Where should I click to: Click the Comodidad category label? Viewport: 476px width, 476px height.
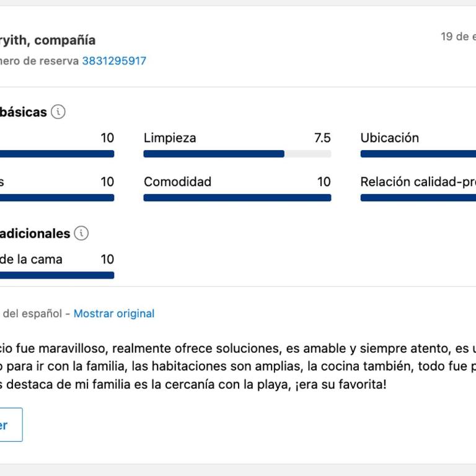click(x=177, y=182)
